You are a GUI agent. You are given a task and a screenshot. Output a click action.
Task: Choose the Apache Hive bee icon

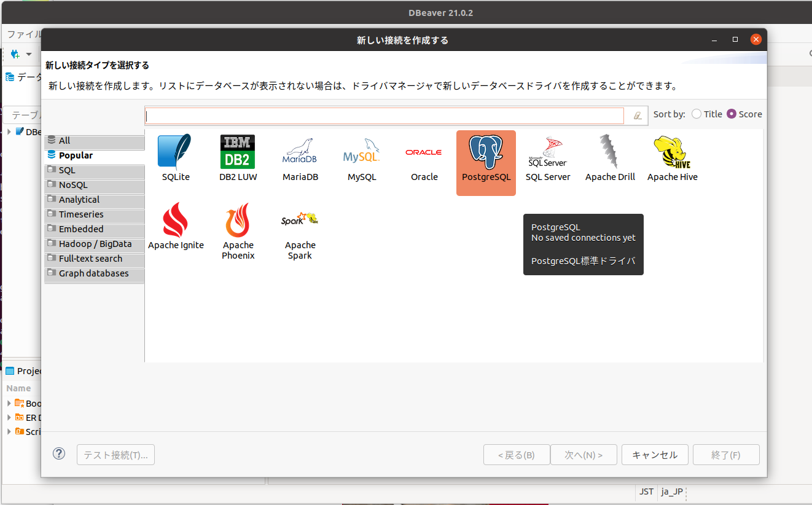[672, 152]
